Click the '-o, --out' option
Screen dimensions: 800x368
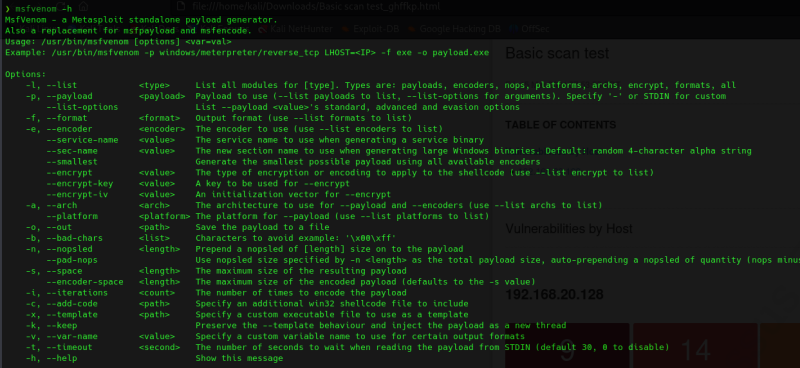[48, 227]
